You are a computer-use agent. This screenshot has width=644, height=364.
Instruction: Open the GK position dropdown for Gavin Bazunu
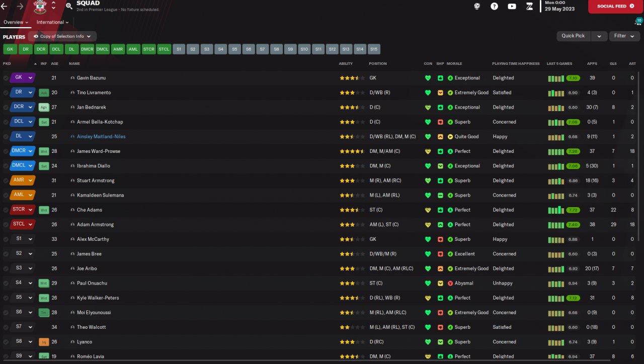pyautogui.click(x=22, y=78)
